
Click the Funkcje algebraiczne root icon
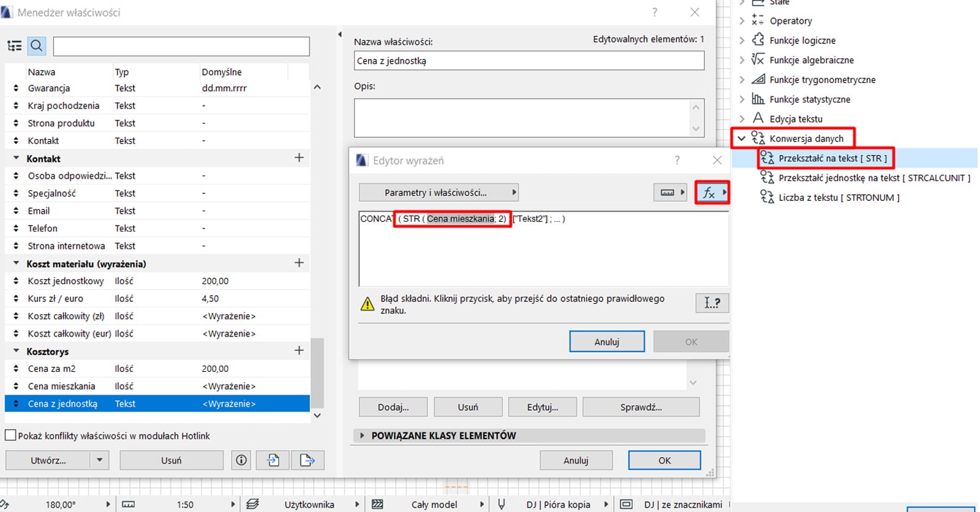(758, 59)
